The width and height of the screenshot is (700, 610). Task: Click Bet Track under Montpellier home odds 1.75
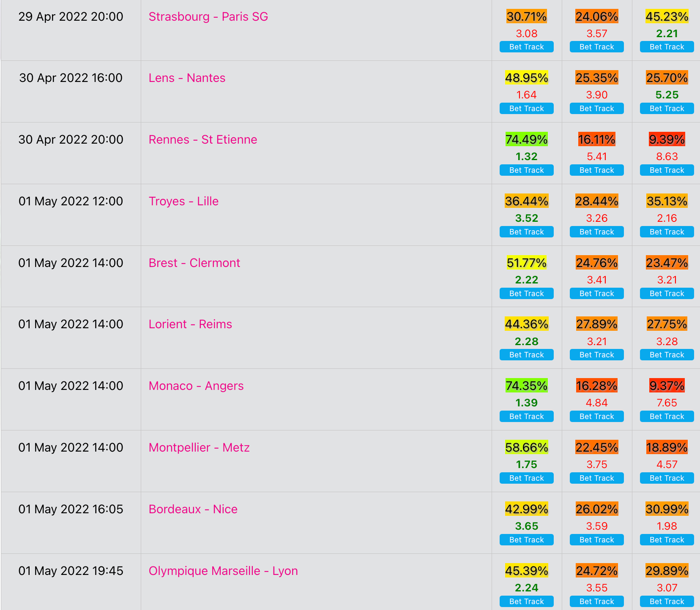tap(527, 478)
